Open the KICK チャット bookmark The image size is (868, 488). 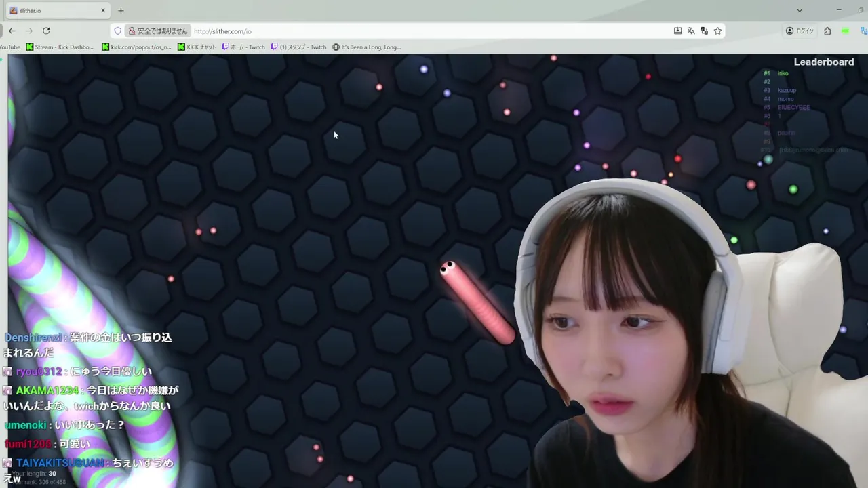tap(197, 47)
